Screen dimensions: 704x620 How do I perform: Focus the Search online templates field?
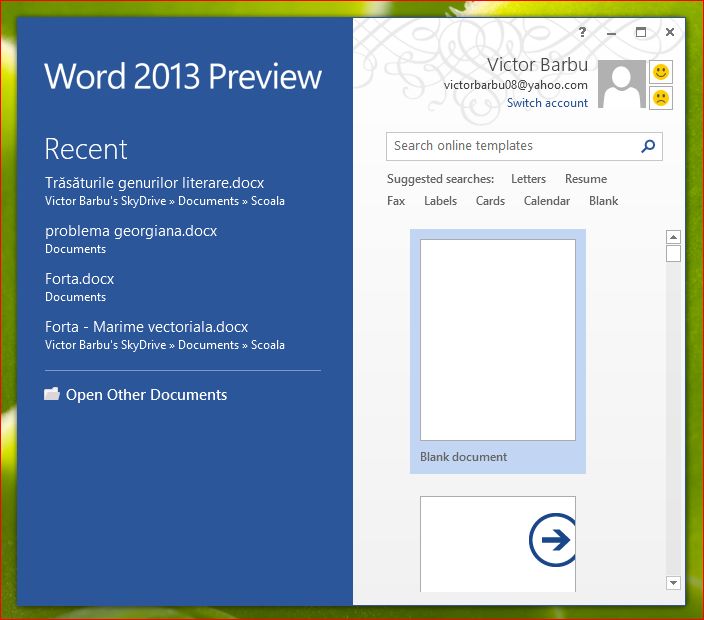click(524, 146)
